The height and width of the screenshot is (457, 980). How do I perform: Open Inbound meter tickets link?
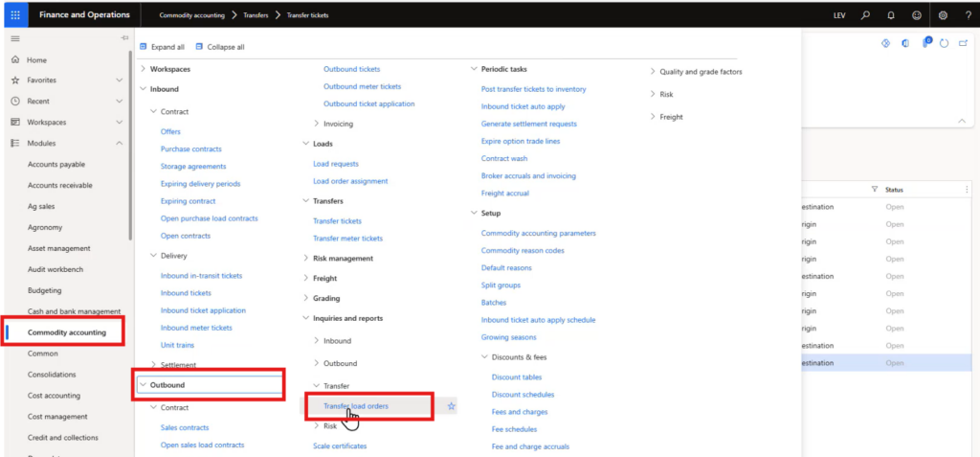pos(196,328)
